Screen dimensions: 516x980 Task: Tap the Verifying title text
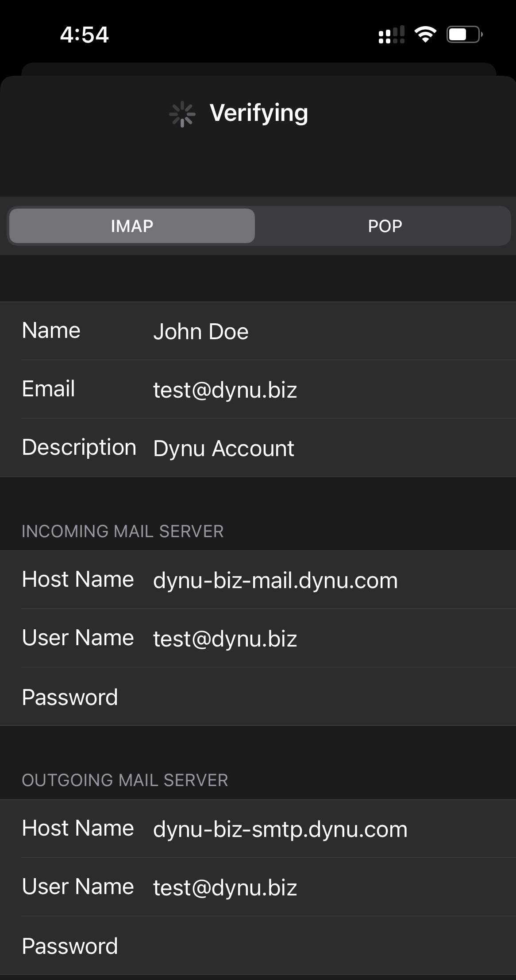[x=259, y=113]
